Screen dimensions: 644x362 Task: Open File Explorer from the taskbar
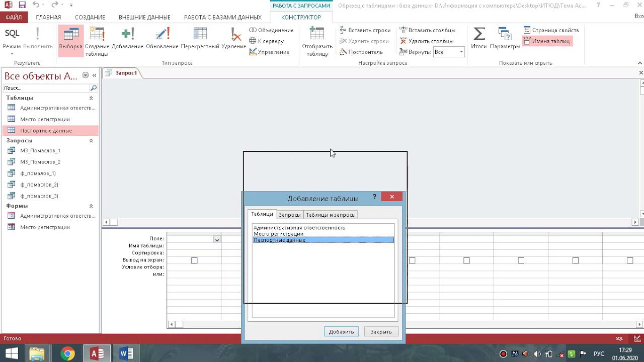click(x=37, y=354)
